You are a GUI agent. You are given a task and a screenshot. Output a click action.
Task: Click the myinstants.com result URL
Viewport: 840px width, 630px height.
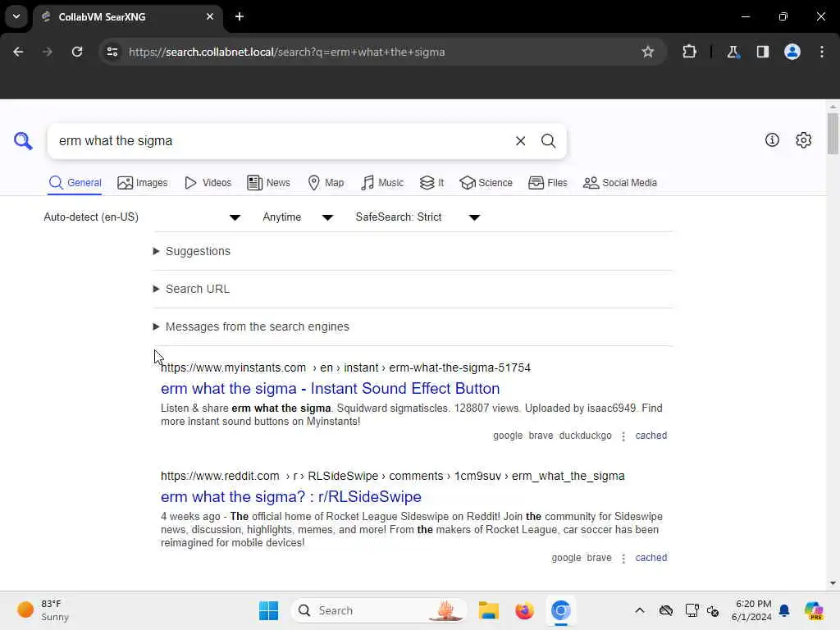(345, 367)
